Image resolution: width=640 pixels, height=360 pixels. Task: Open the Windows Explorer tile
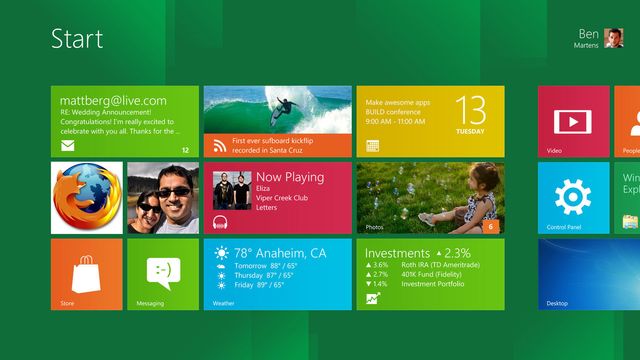[x=627, y=198]
